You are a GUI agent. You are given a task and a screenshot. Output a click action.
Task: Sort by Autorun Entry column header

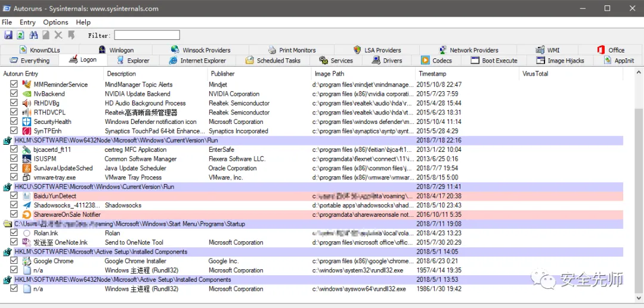(52, 74)
